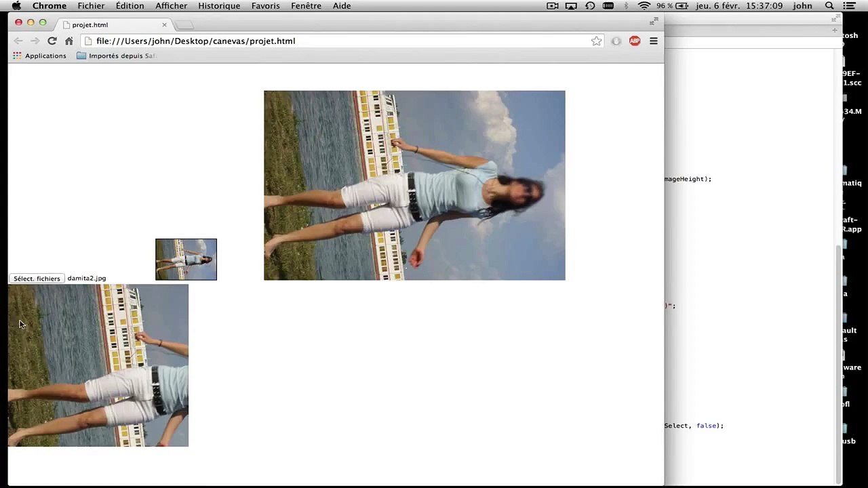Open the Chrome application menu

pyautogui.click(x=50, y=6)
